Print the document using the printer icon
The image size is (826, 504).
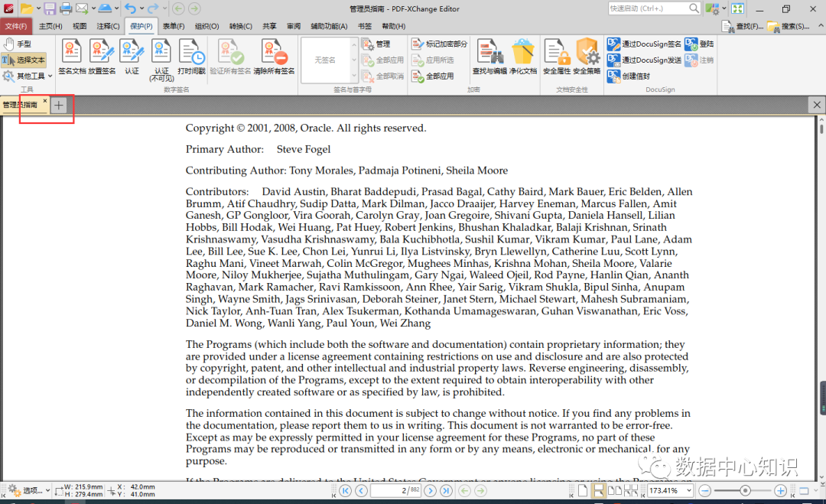point(66,8)
